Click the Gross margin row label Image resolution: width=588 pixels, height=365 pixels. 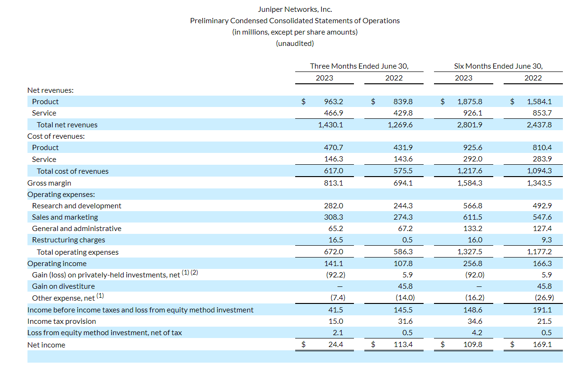49,183
